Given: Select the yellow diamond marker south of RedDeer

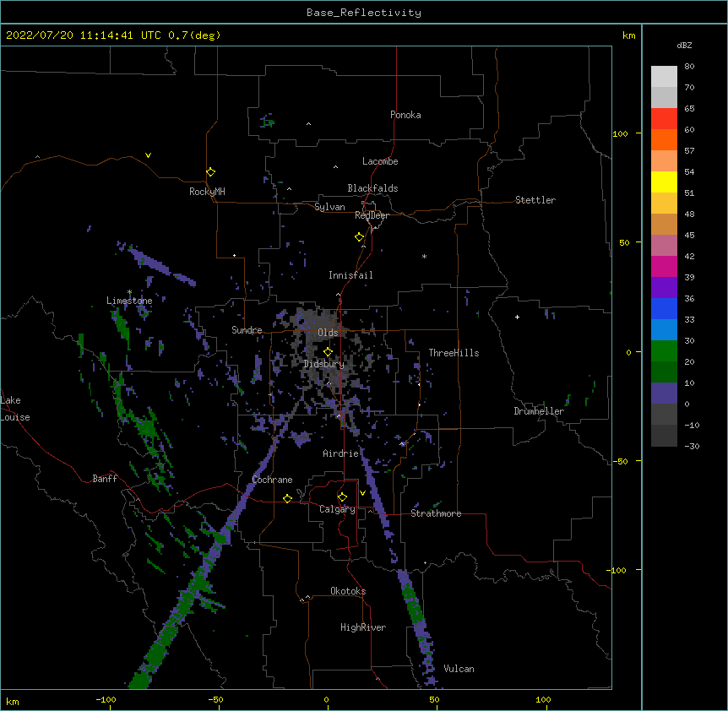Looking at the screenshot, I should click(x=359, y=237).
